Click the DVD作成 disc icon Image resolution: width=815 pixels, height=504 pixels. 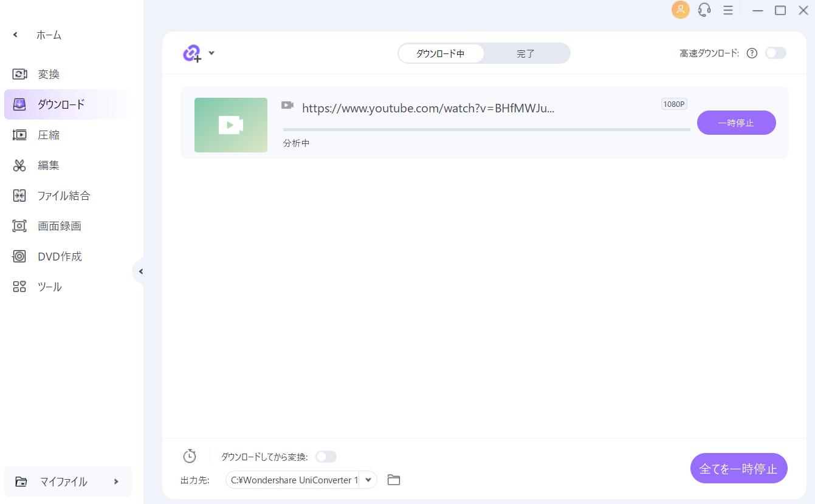pyautogui.click(x=19, y=256)
